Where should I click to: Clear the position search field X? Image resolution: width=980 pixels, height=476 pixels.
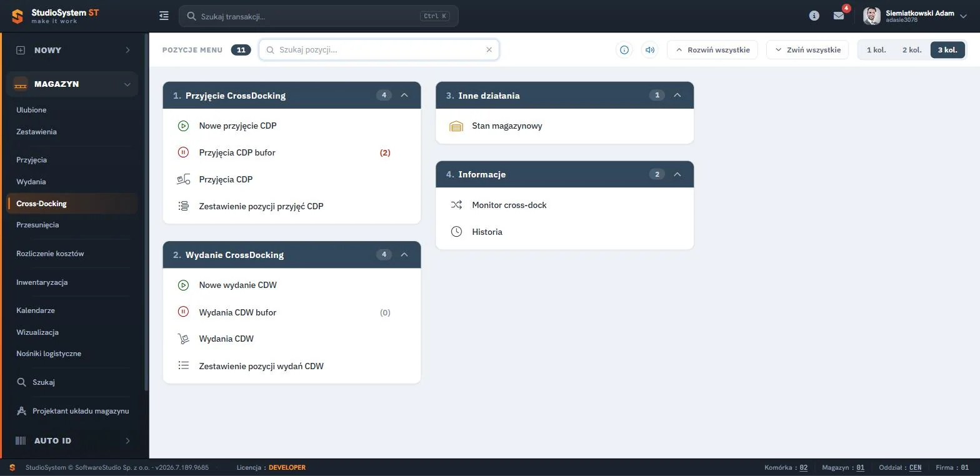tap(489, 50)
